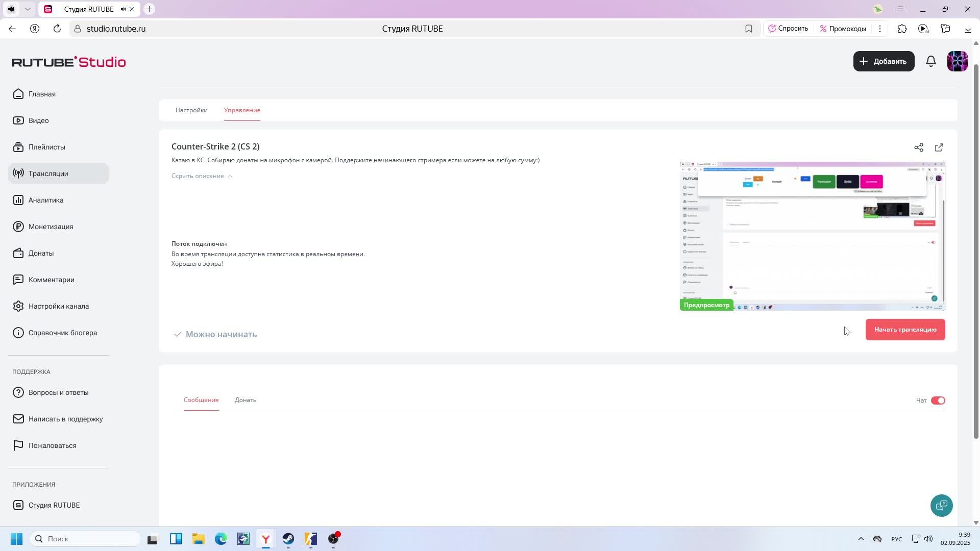The height and width of the screenshot is (551, 980).
Task: Click the Добавить button
Action: point(884,61)
